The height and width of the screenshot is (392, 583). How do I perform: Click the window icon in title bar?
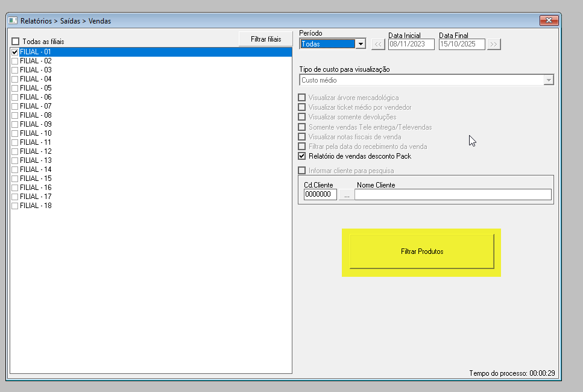point(13,21)
